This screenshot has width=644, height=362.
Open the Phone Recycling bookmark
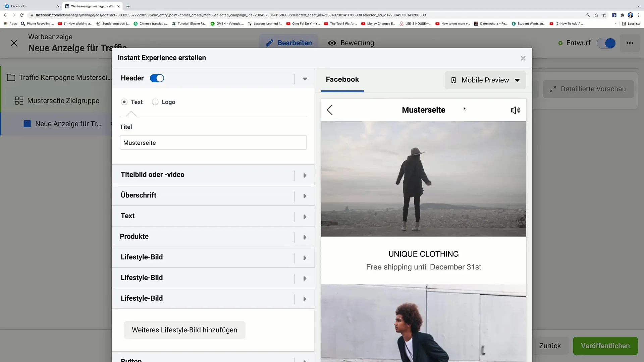click(37, 23)
